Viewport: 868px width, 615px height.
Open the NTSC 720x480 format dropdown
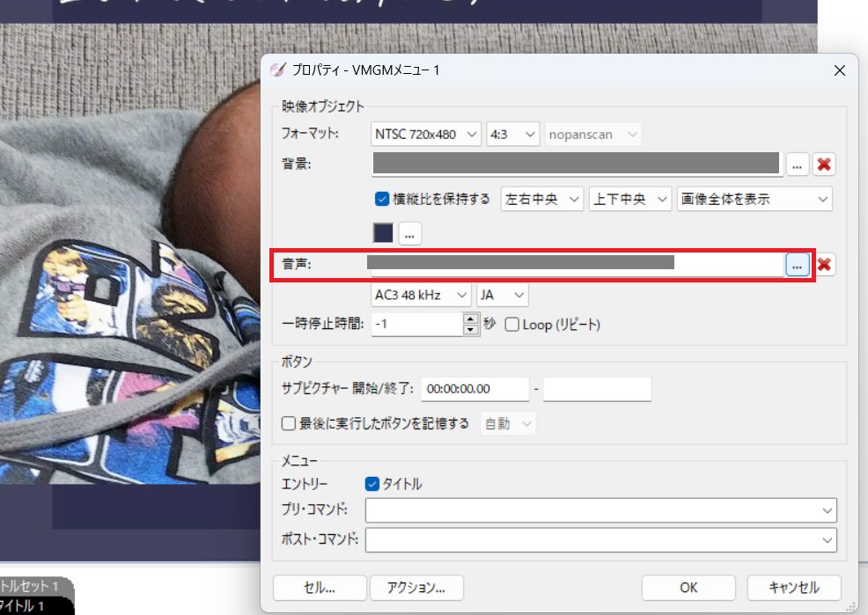tap(426, 135)
